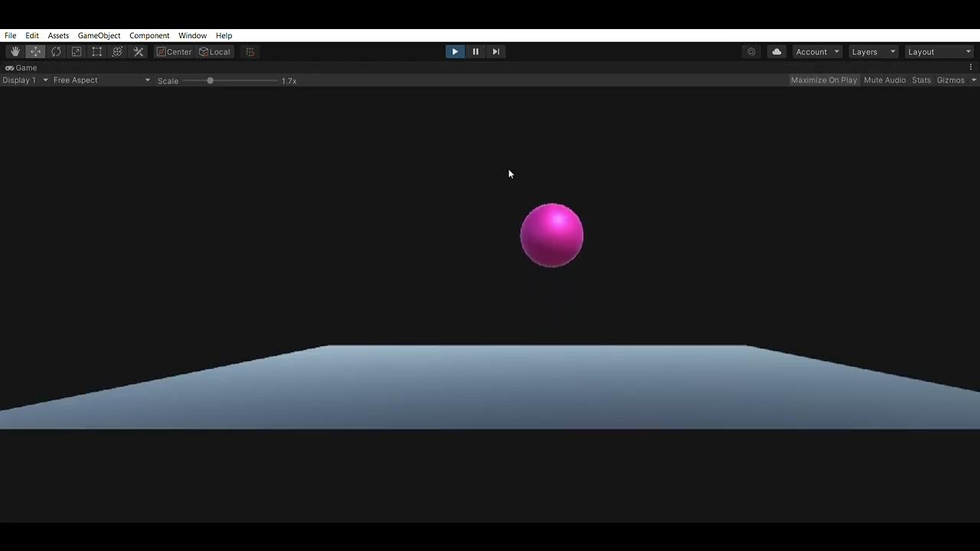Open the Component menu
This screenshot has height=551, width=980.
[x=149, y=35]
